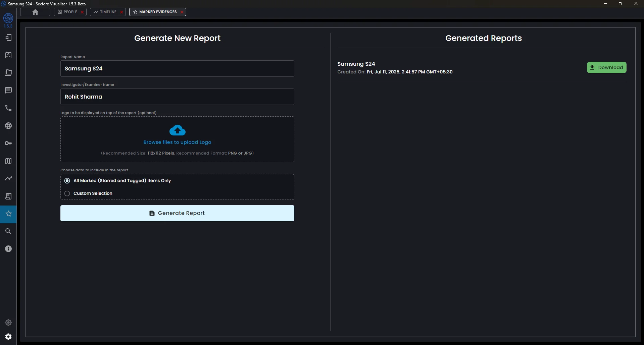This screenshot has width=644, height=345.
Task: Open the settings gear in sidebar
Action: tap(8, 337)
